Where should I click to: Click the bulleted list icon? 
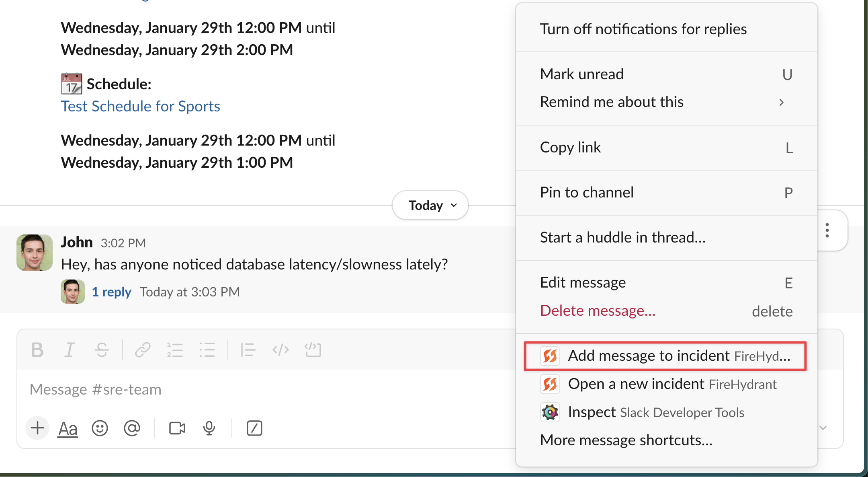(x=207, y=350)
